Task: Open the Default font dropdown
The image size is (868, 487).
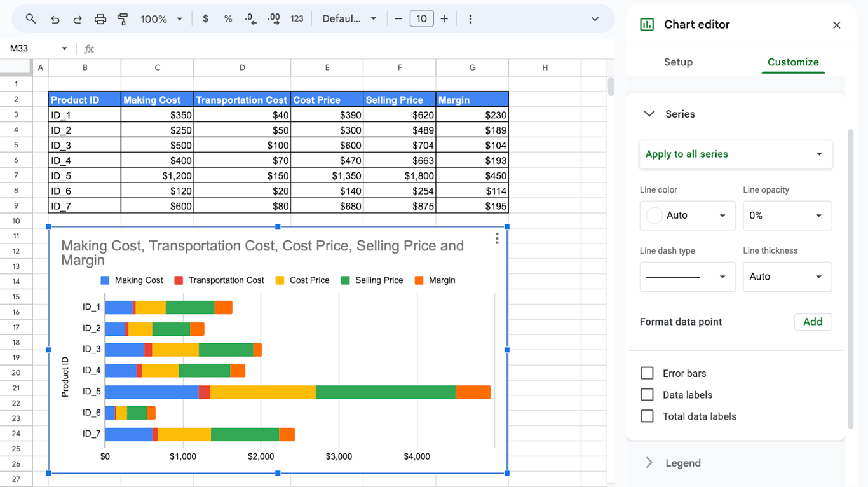Action: 349,19
